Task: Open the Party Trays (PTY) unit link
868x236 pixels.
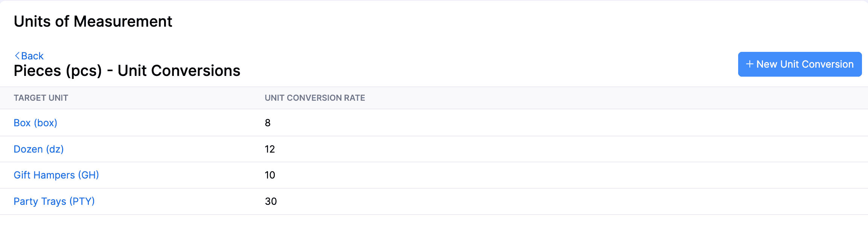Action: (54, 201)
